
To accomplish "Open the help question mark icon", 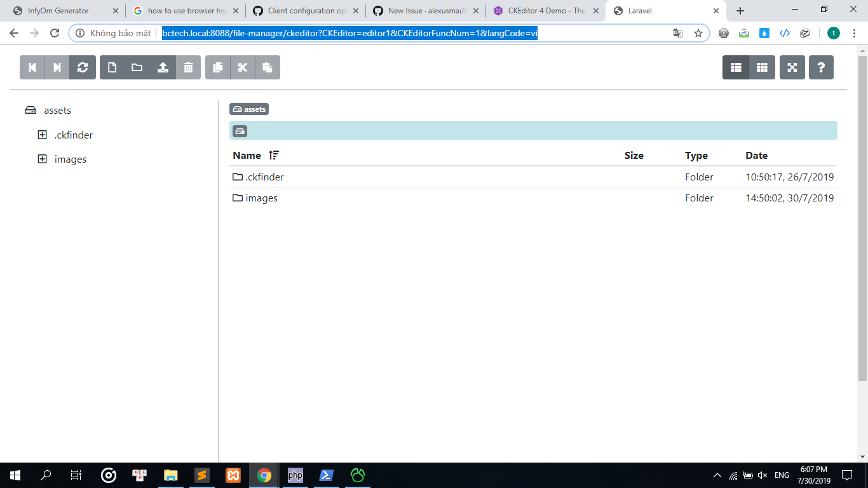I will point(822,67).
